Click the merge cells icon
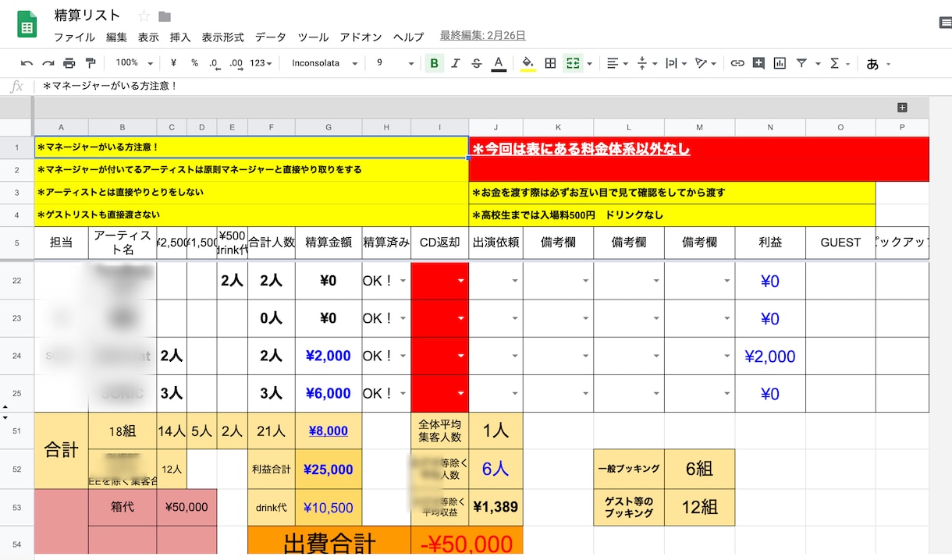 (x=573, y=63)
